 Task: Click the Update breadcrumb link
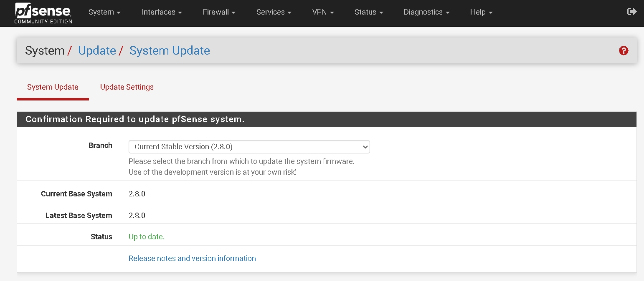pyautogui.click(x=97, y=51)
